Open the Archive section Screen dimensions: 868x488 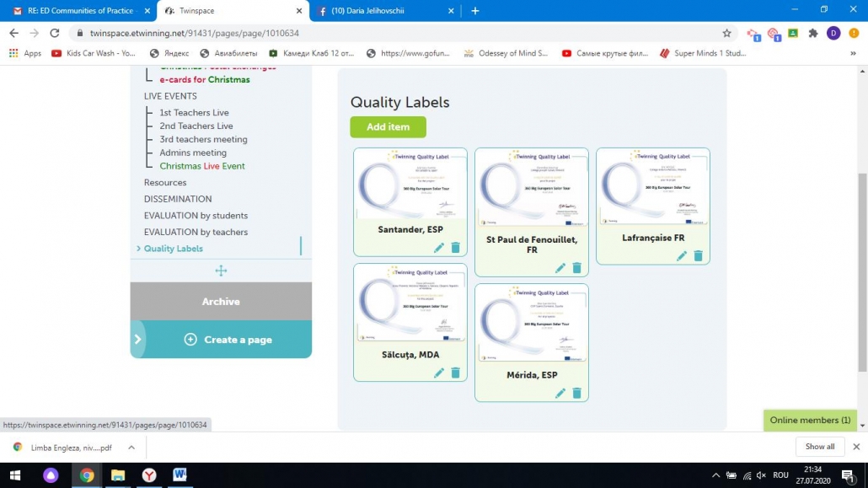221,301
